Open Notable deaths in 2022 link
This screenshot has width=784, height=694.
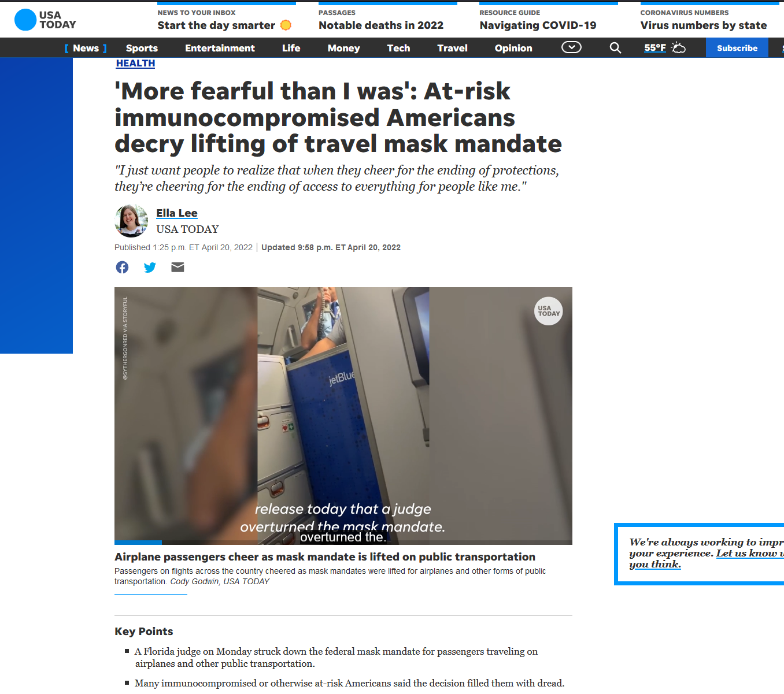point(381,25)
